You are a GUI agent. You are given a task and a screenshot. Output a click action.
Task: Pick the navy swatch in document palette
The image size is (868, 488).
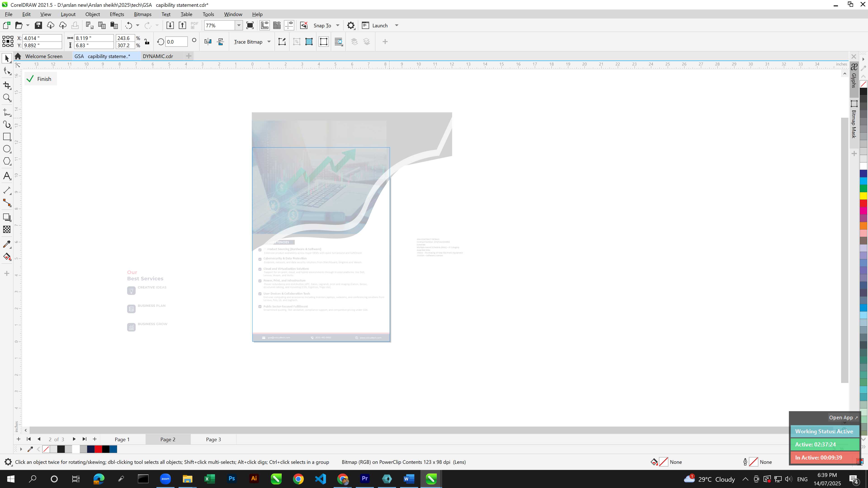(91, 449)
